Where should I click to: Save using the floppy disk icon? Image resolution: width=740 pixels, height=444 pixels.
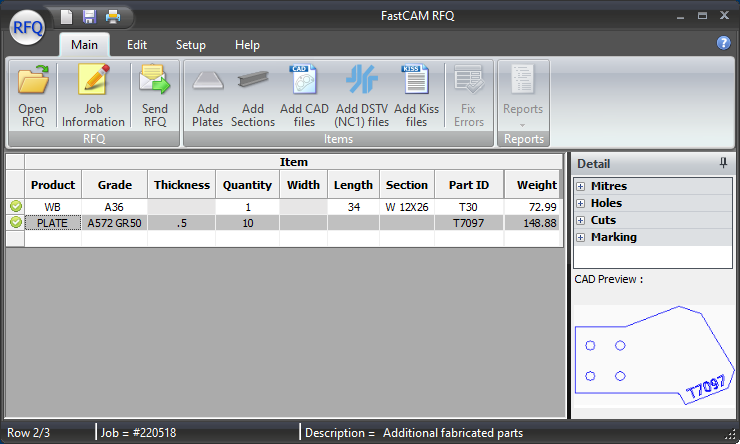click(89, 17)
